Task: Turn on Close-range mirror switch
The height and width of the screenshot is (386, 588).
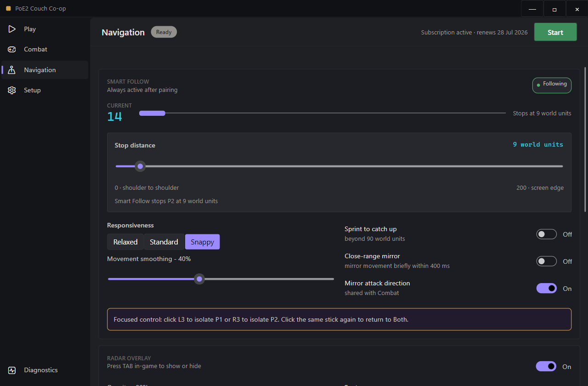Action: click(x=547, y=261)
